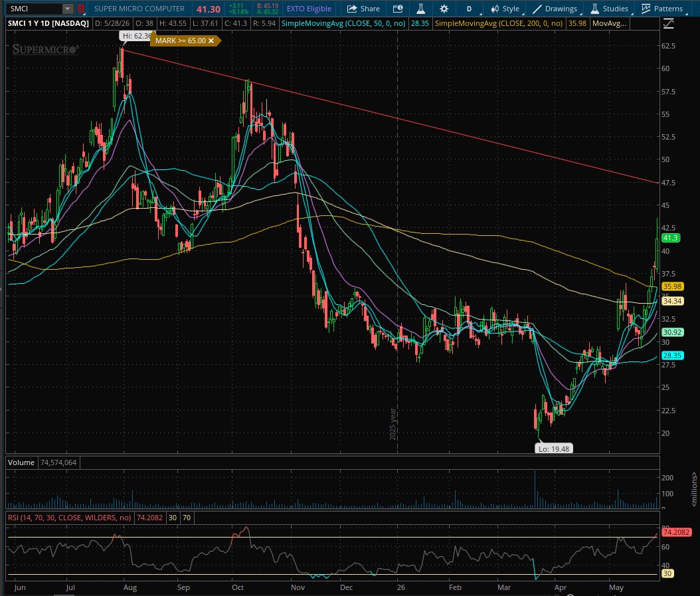
Task: Click the MovAvg... study label
Action: click(609, 23)
